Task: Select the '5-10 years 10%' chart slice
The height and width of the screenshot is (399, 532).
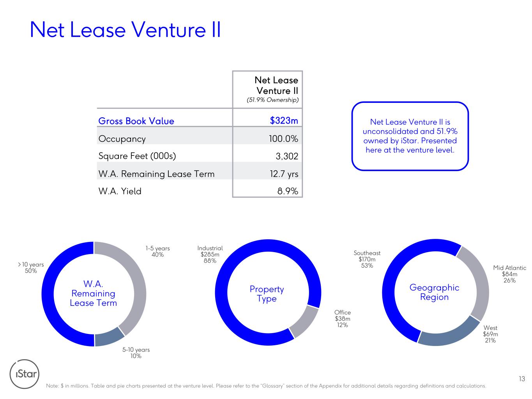Action: (109, 338)
